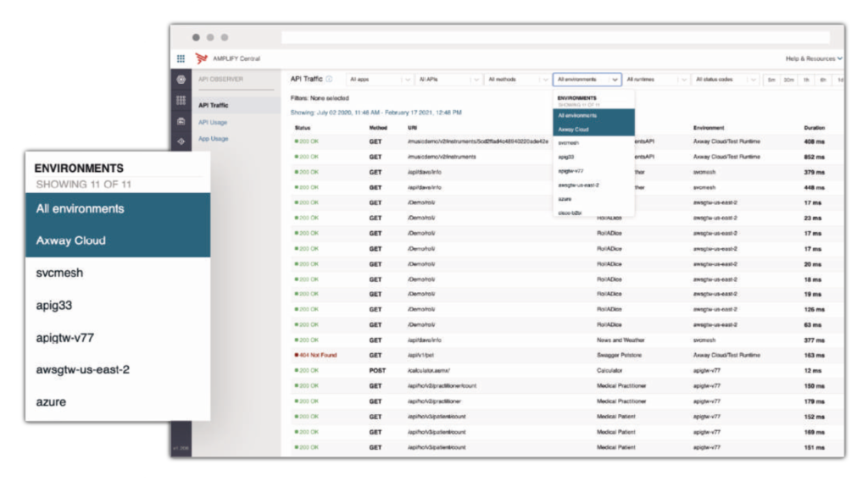Select the 6h time range button
The width and height of the screenshot is (868, 481).
[x=823, y=80]
